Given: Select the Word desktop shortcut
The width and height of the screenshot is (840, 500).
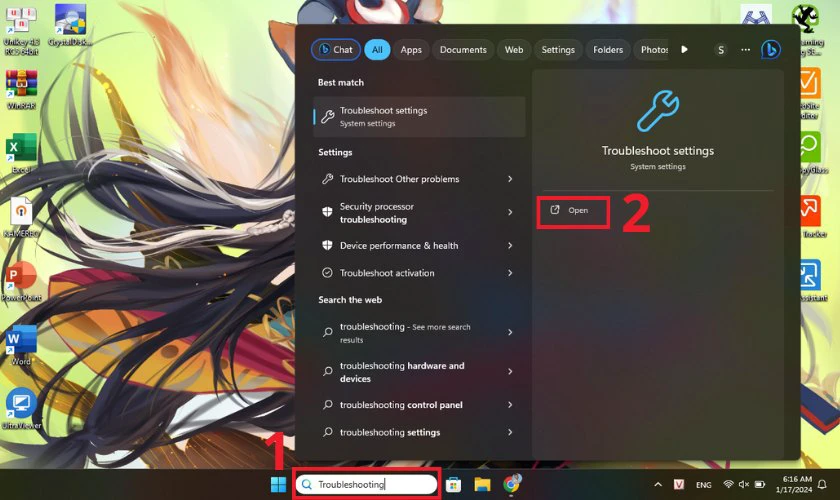Looking at the screenshot, I should (21, 345).
